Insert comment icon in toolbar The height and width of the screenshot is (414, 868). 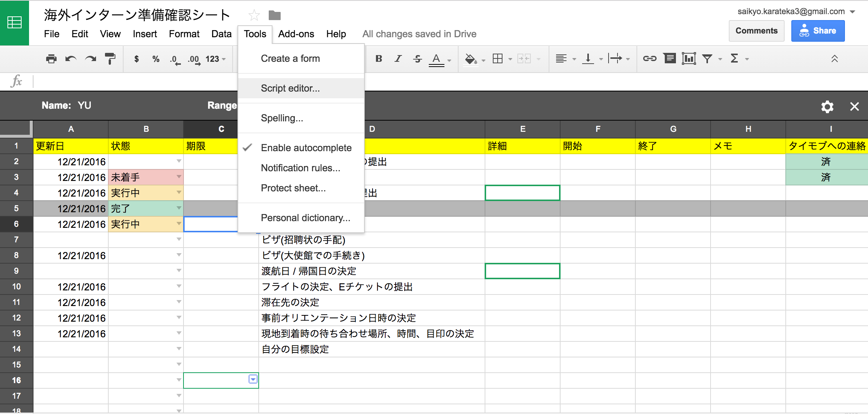tap(670, 58)
